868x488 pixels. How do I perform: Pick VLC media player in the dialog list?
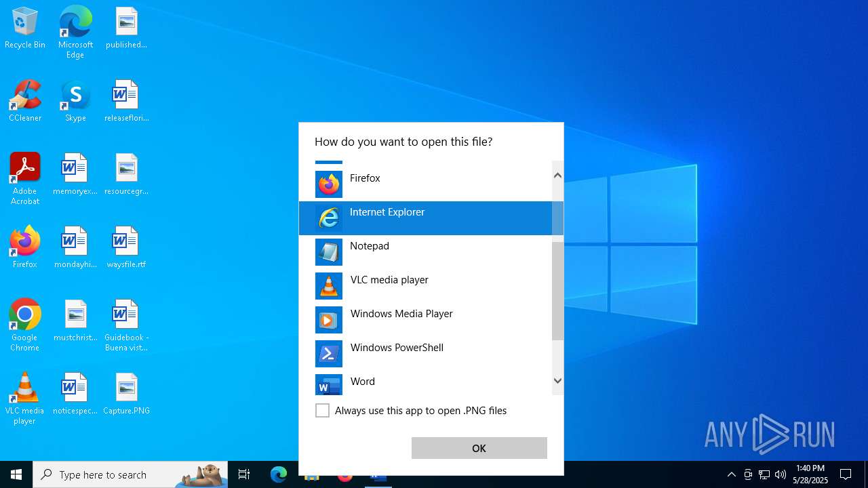pos(425,286)
